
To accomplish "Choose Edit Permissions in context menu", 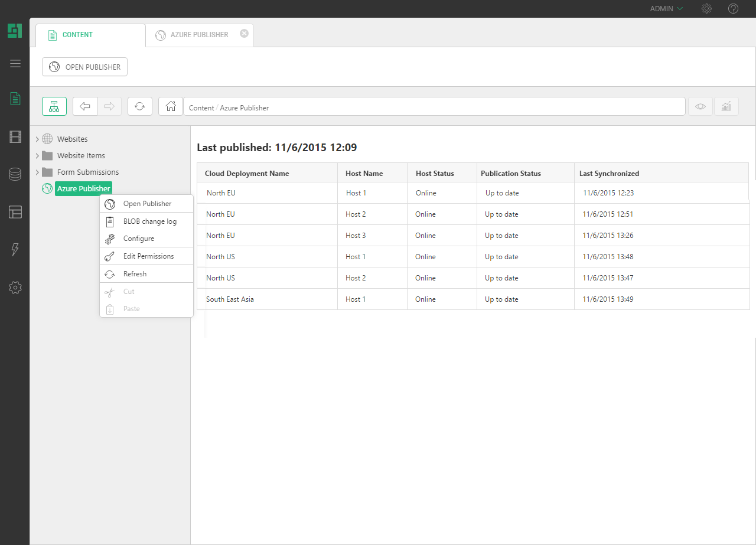I will pos(148,256).
